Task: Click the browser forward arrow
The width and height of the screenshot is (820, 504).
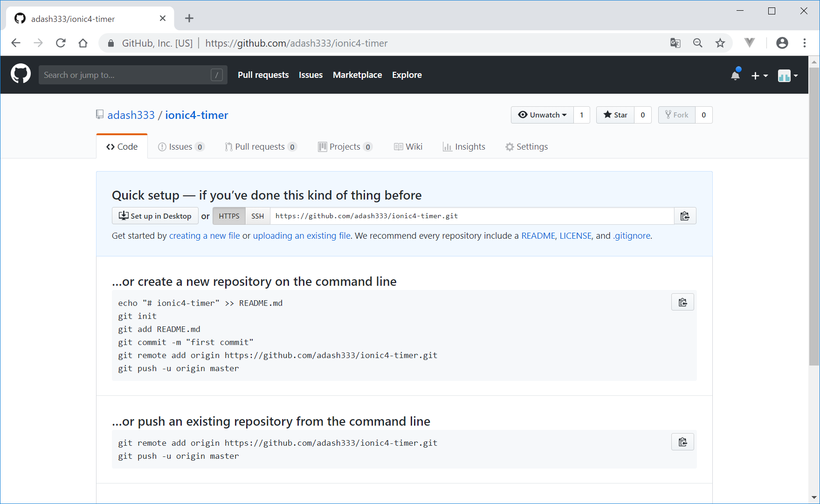Action: 38,43
